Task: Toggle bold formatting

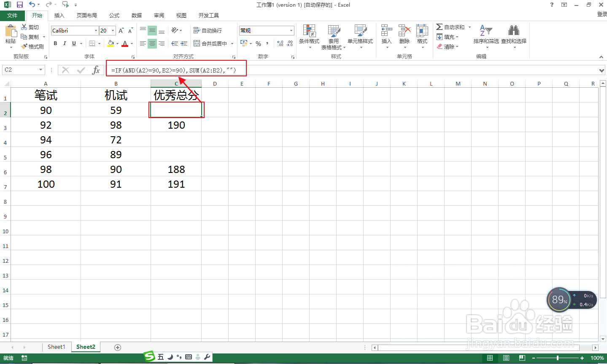Action: tap(55, 43)
